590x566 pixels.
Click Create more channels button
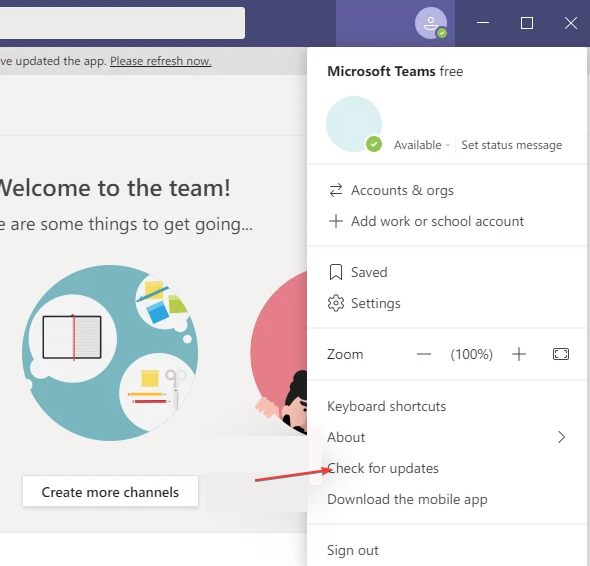click(x=110, y=491)
